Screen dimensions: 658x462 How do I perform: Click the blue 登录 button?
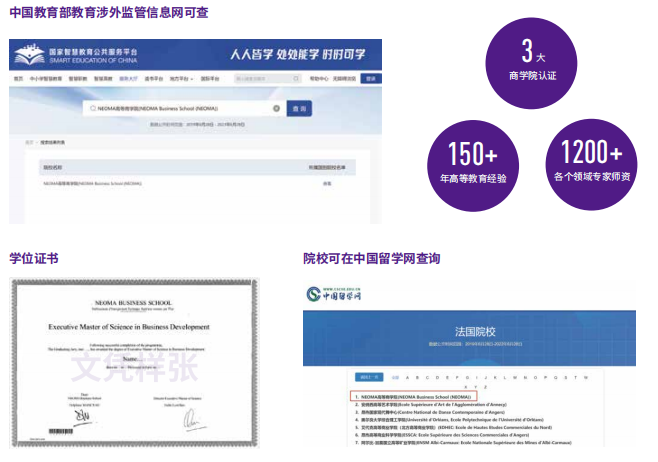pyautogui.click(x=371, y=78)
